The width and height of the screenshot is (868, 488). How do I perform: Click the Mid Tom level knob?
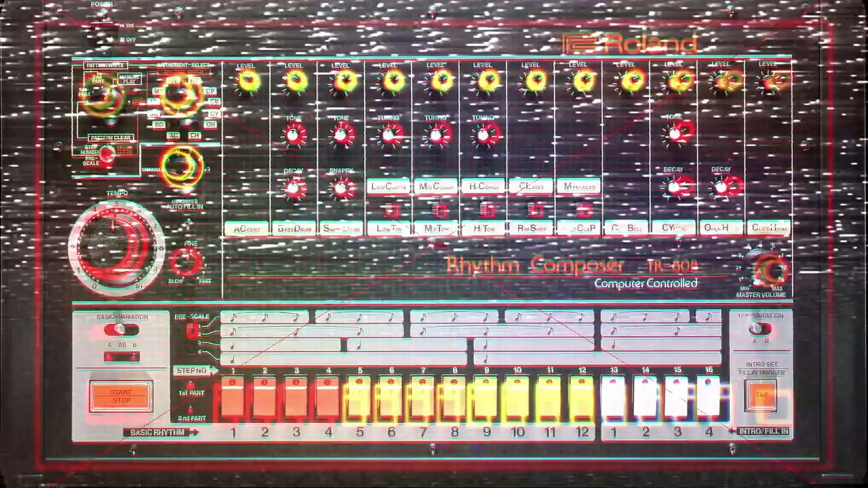[441, 82]
